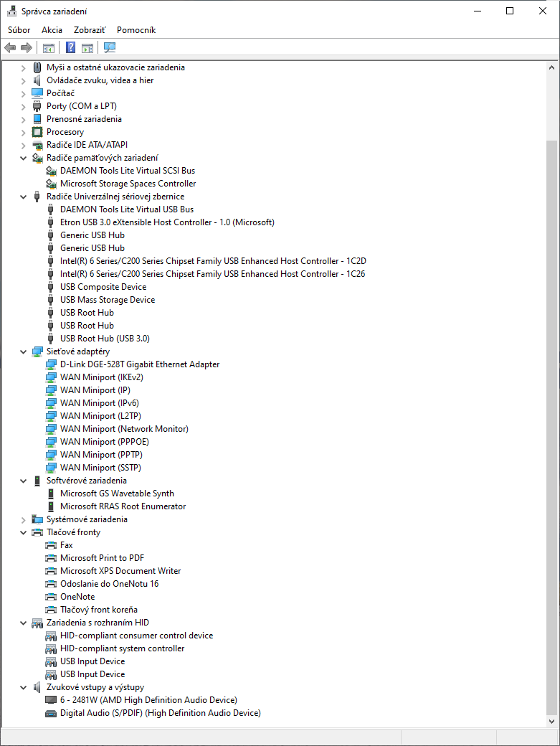Select Odoslanie do OneNotu 16
560x746 pixels.
coord(109,584)
